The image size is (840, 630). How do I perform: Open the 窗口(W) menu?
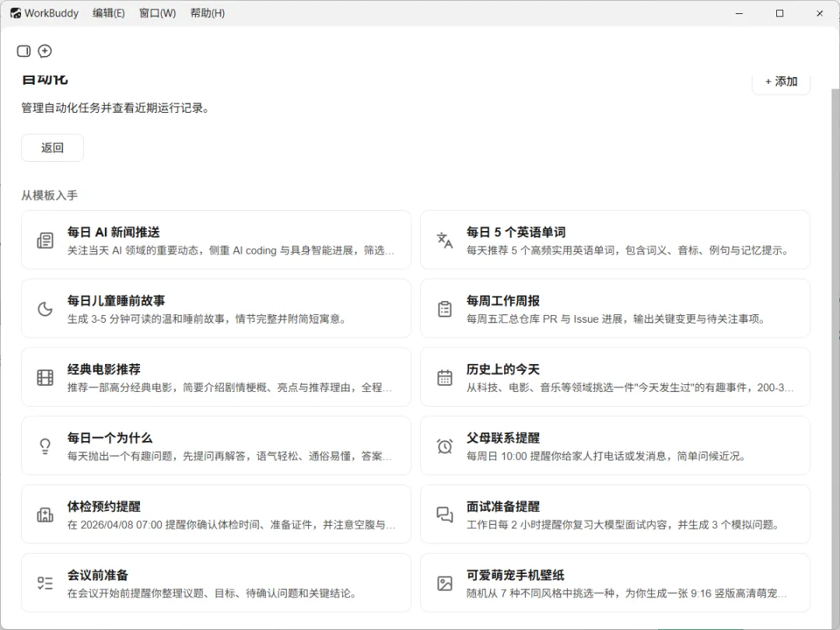(x=157, y=13)
